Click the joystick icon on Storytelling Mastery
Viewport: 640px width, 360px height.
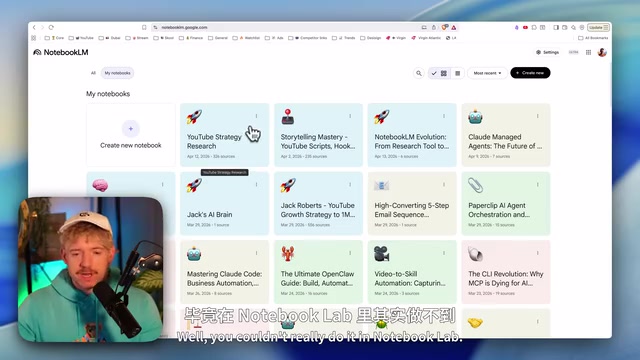coord(288,117)
